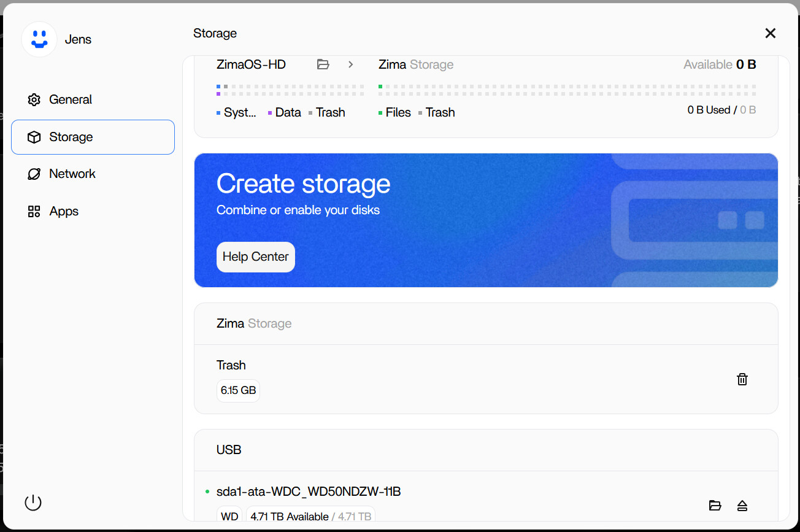
Task: Empty the Zima Storage trash
Action: click(742, 379)
